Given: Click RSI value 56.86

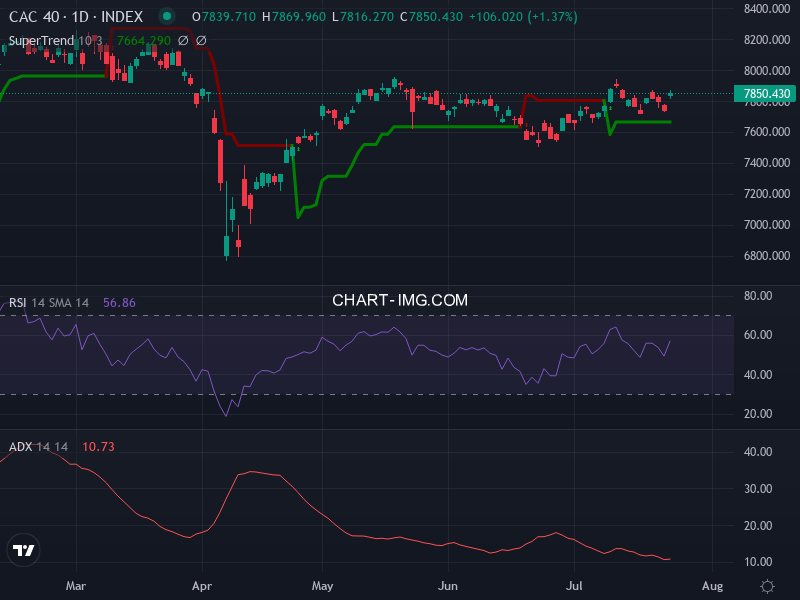Looking at the screenshot, I should point(119,303).
